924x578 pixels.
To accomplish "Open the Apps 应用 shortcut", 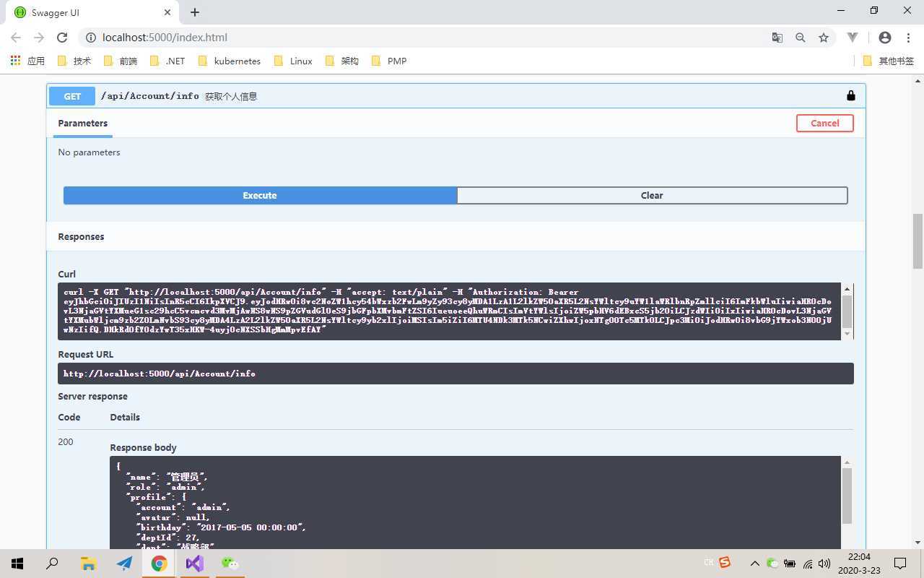I will [28, 61].
